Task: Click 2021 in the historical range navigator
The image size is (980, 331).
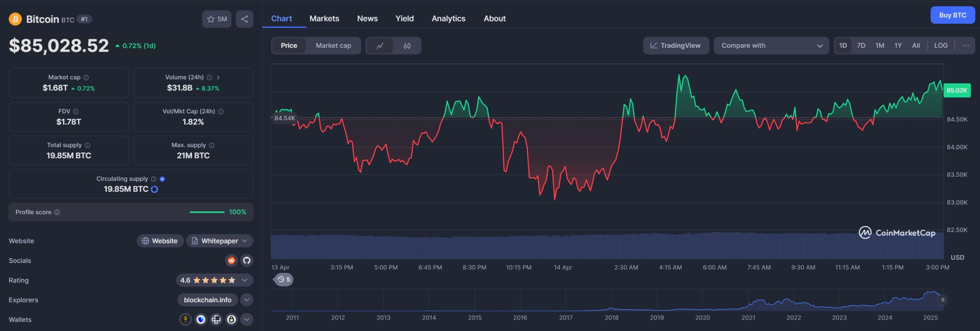Action: point(748,318)
